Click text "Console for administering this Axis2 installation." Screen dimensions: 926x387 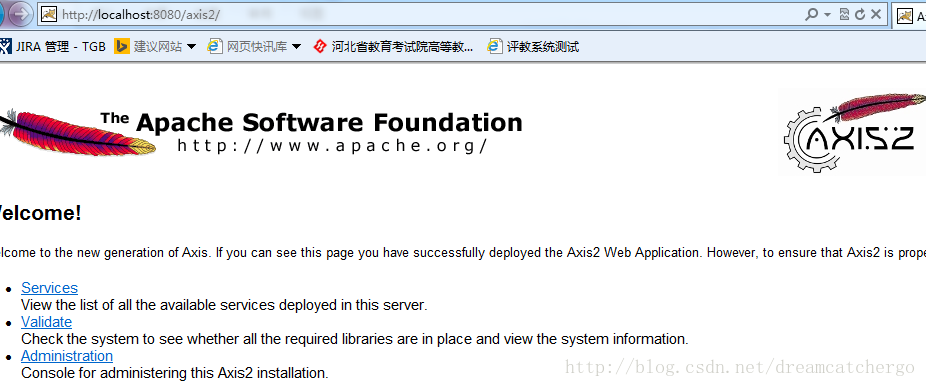(175, 373)
